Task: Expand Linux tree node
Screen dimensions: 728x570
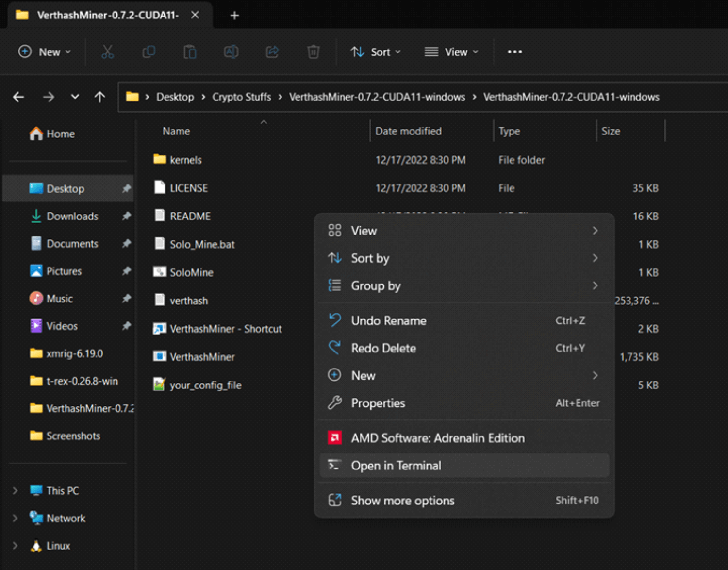Action: [x=15, y=546]
